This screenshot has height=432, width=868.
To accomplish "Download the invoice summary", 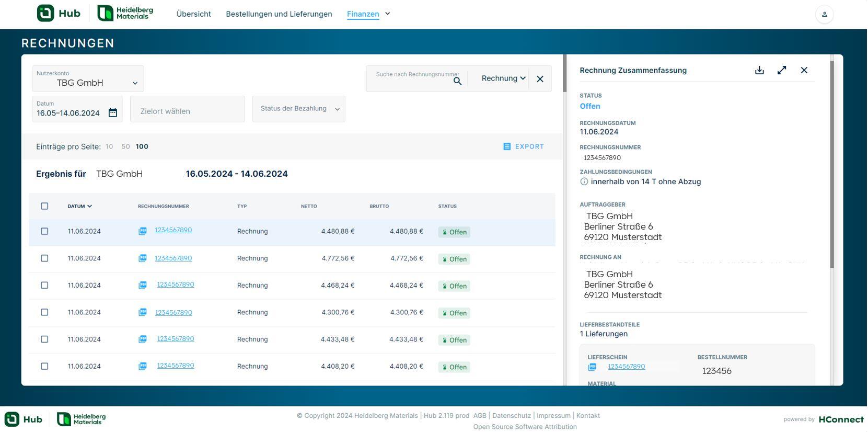I will (x=759, y=70).
